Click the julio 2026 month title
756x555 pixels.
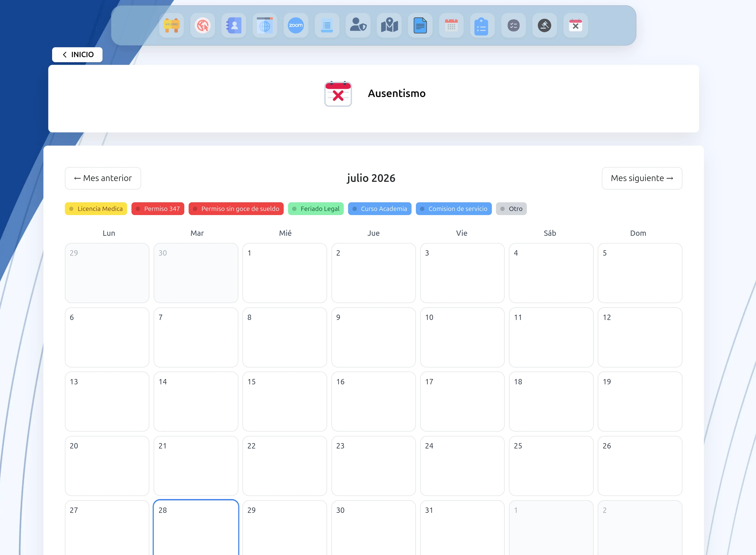click(371, 178)
